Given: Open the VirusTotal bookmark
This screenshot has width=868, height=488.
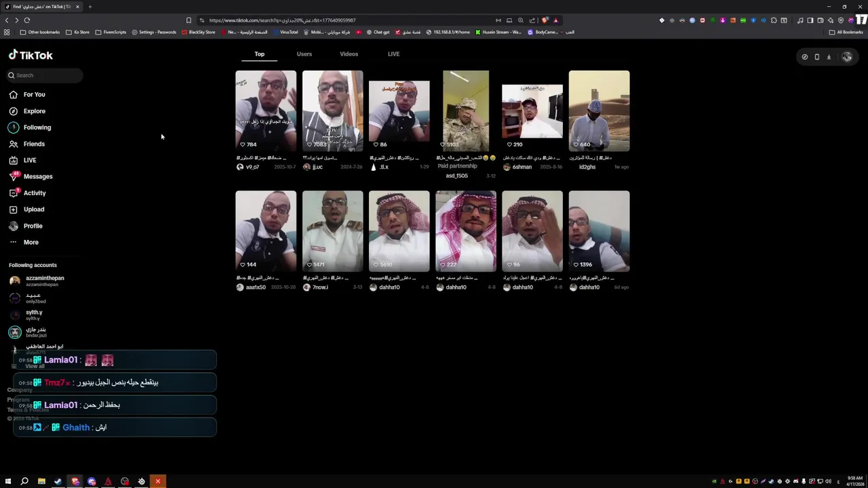Looking at the screenshot, I should 285,32.
